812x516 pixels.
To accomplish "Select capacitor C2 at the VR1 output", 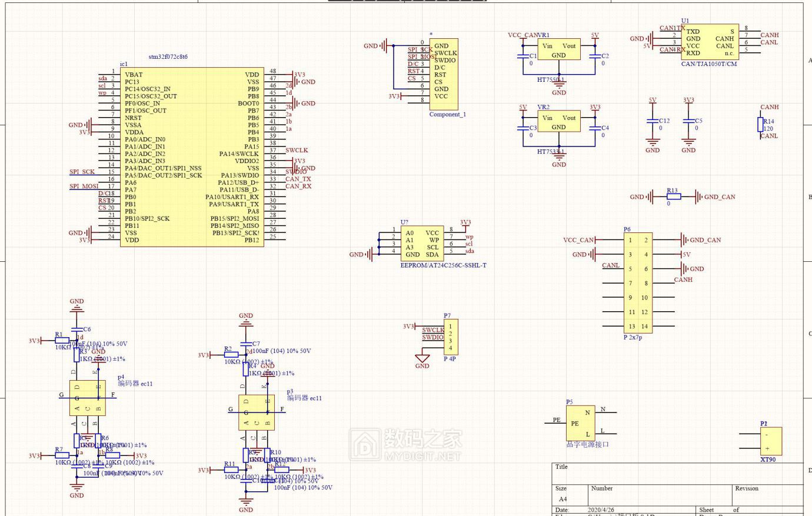I will [595, 56].
